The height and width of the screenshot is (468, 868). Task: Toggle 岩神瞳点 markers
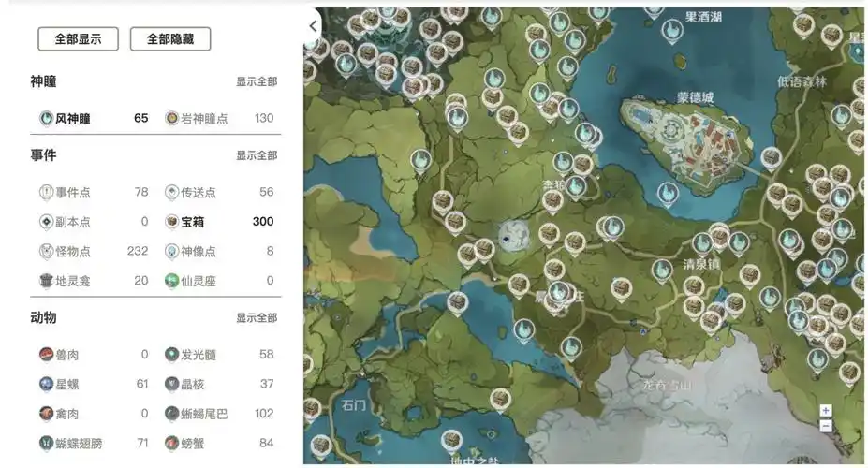[219, 118]
